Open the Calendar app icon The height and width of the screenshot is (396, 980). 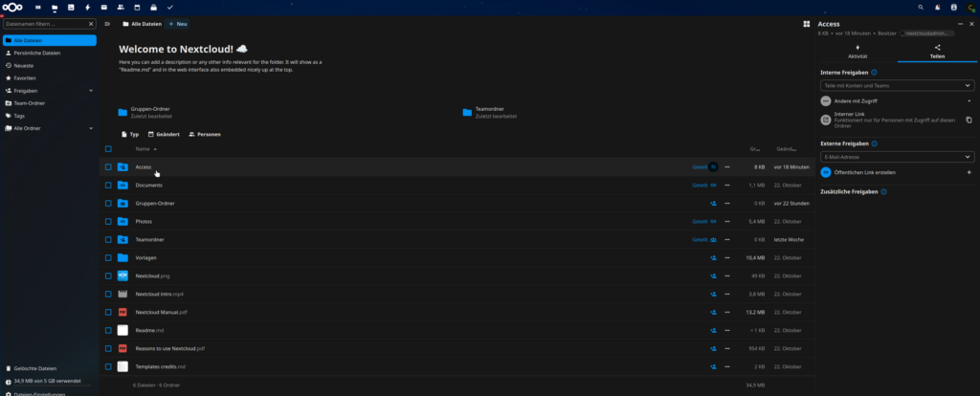137,7
